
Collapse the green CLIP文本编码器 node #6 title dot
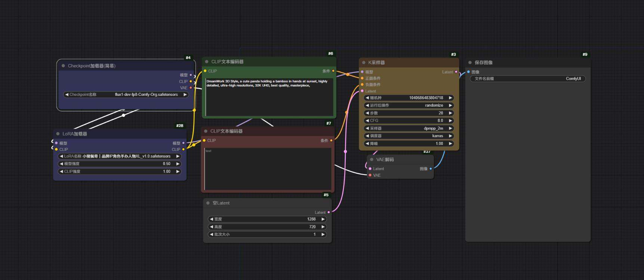(207, 62)
